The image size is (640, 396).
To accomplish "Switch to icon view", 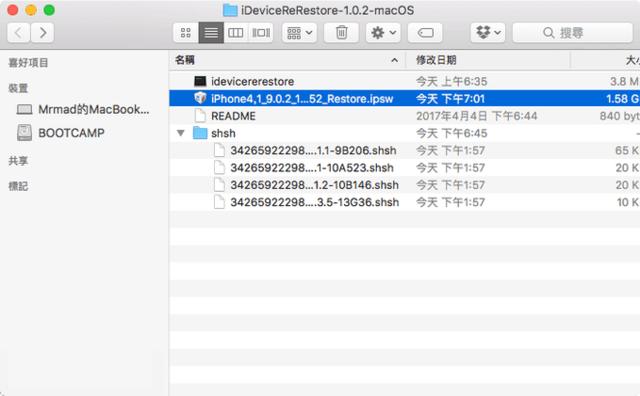I will click(186, 32).
